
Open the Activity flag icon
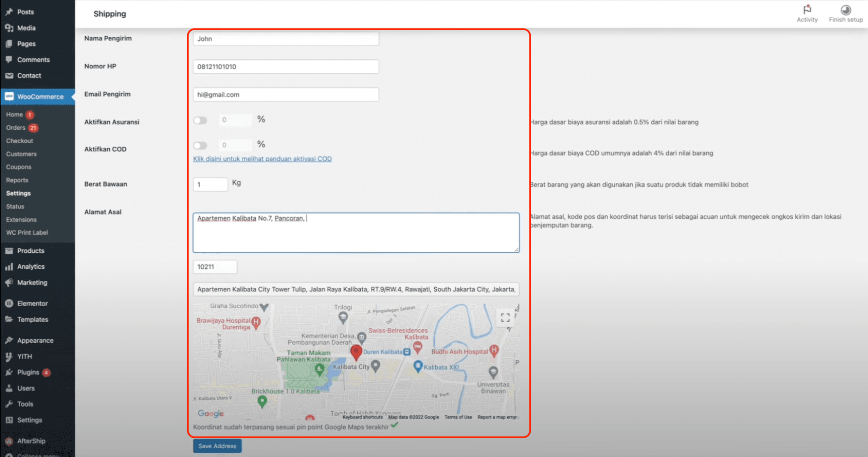pos(807,9)
